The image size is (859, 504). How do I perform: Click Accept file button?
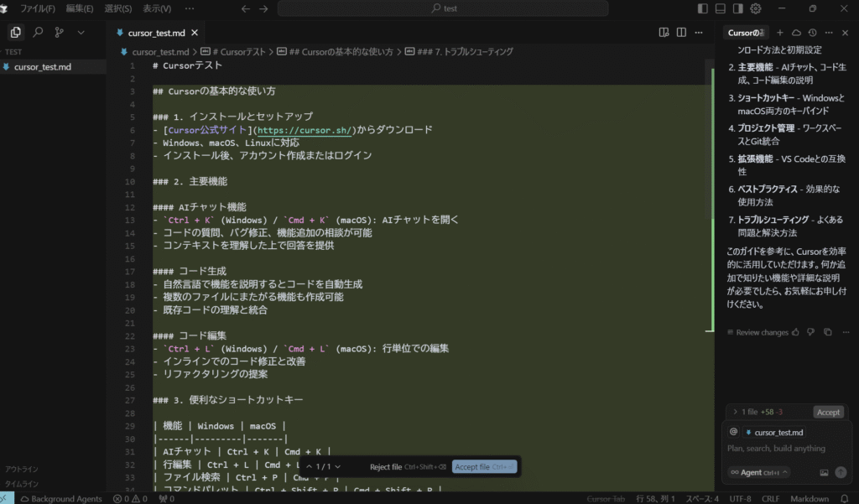484,467
